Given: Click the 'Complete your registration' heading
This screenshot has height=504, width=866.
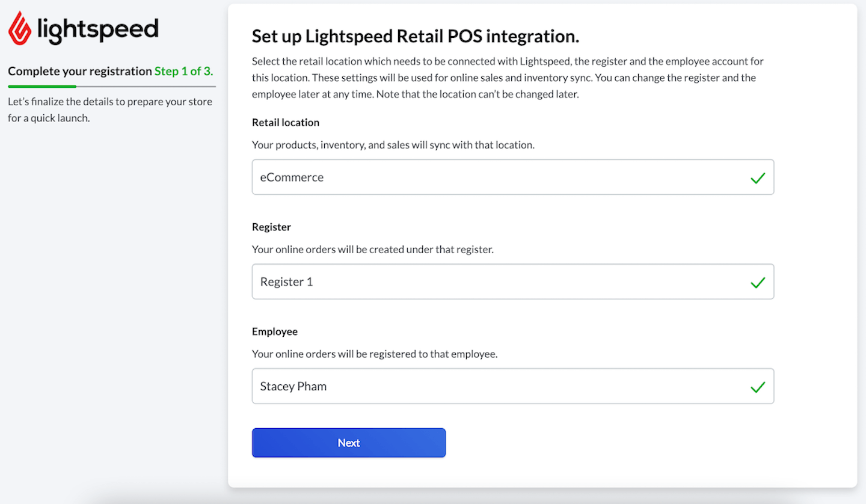Looking at the screenshot, I should (x=80, y=71).
